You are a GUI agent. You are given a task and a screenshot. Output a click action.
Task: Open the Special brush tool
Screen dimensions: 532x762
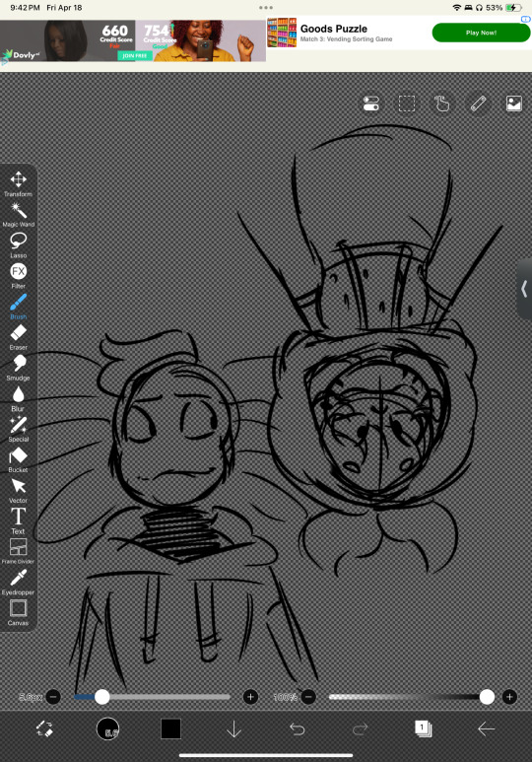tap(18, 429)
